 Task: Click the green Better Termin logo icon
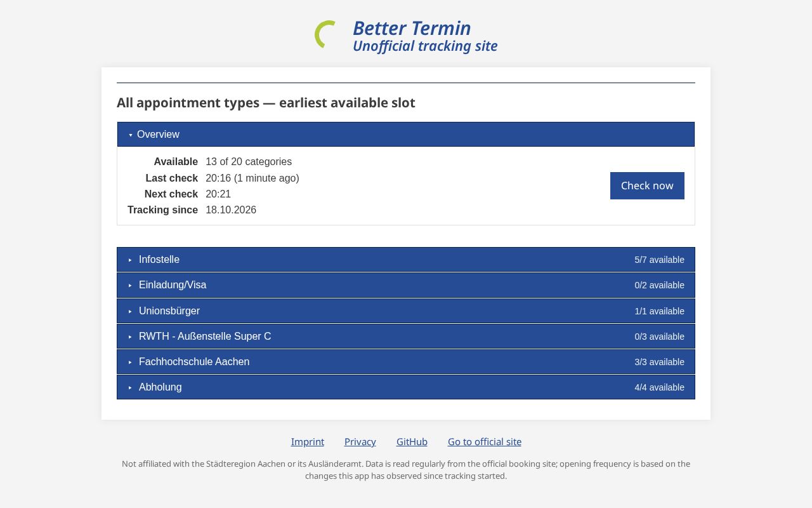coord(325,34)
